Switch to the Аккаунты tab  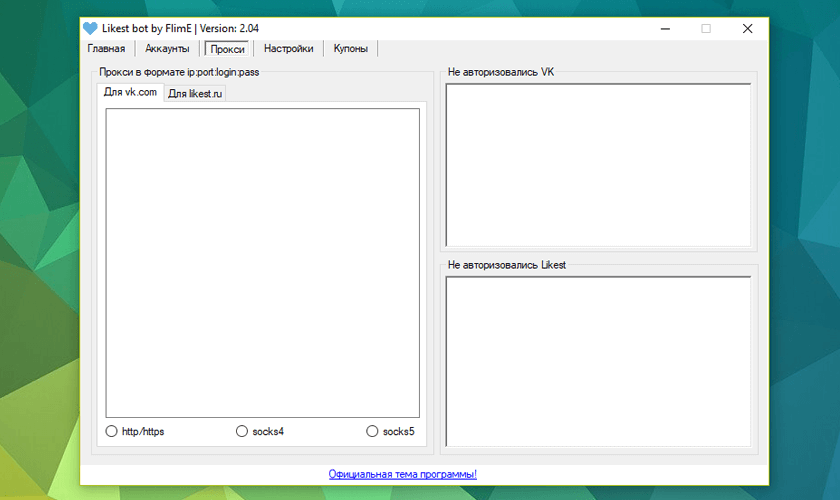coord(167,49)
